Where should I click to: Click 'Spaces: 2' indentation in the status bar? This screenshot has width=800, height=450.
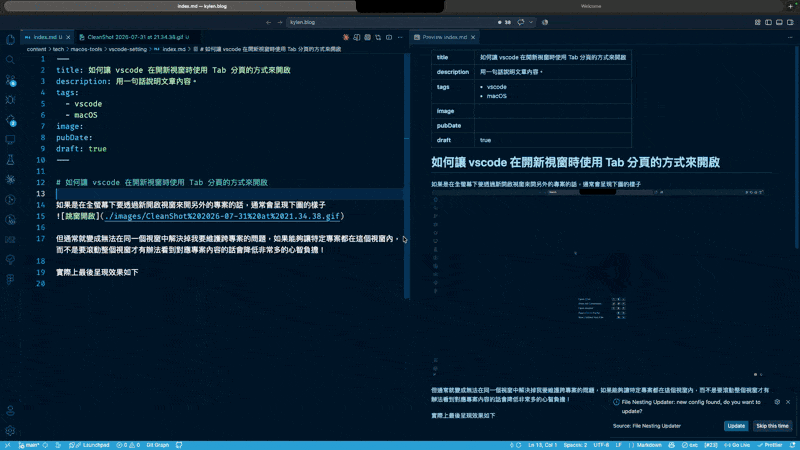point(575,445)
